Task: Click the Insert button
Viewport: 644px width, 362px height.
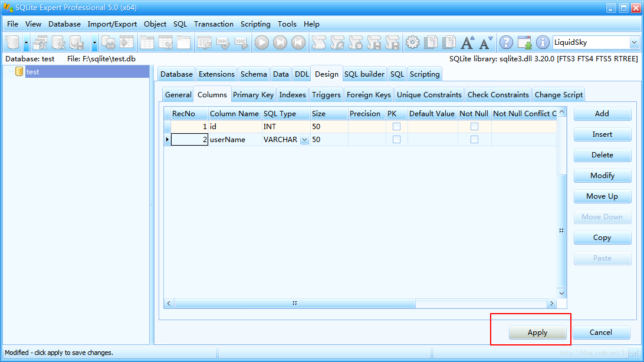Action: pyautogui.click(x=602, y=134)
